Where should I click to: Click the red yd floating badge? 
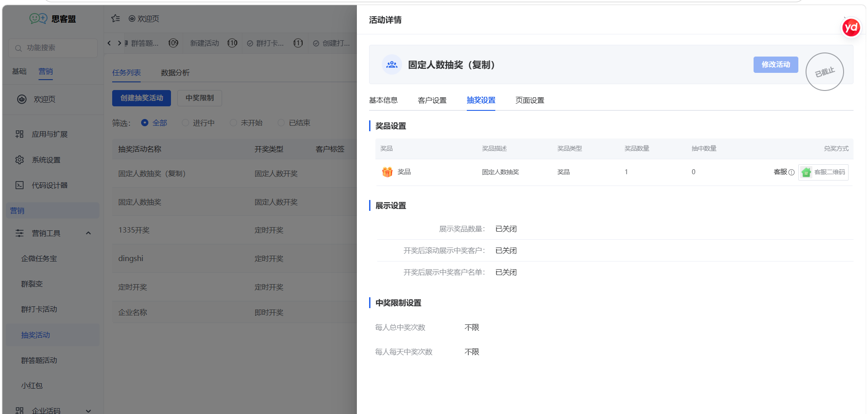851,28
